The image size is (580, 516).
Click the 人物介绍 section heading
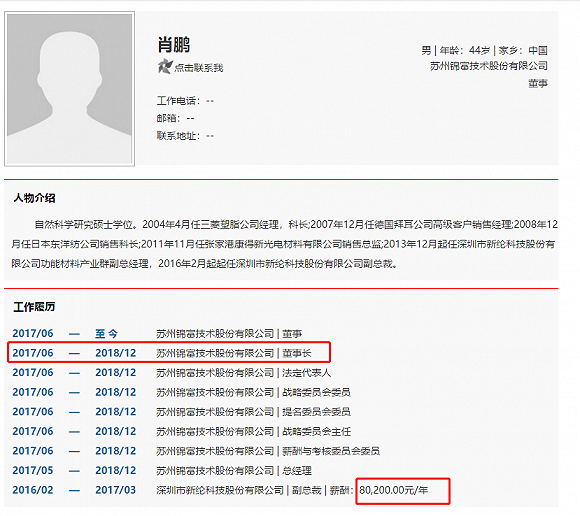tap(34, 198)
